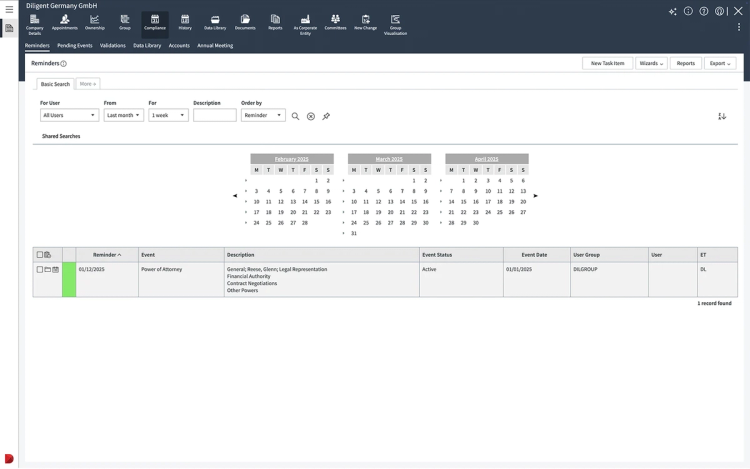Click the Reports button in Reminders header
Image resolution: width=750 pixels, height=469 pixels.
(x=685, y=63)
